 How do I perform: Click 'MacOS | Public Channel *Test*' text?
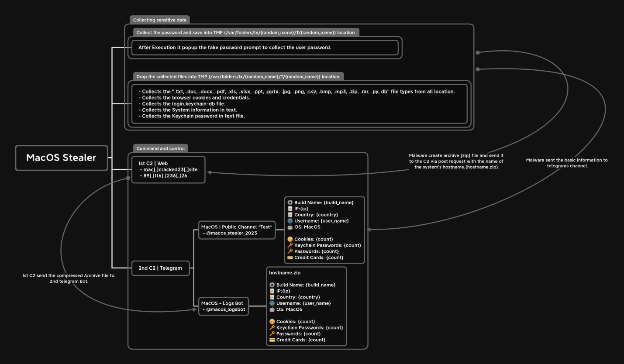pyautogui.click(x=237, y=227)
